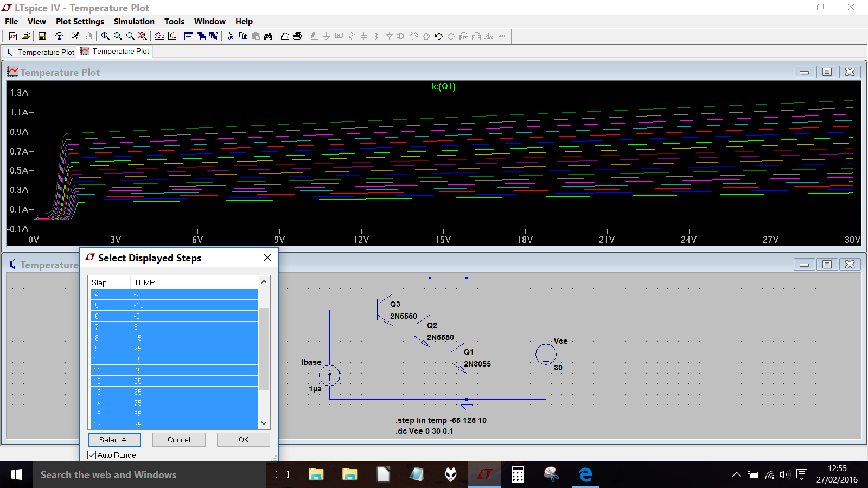
Task: Open the Control Panel hammer icon
Action: click(x=59, y=36)
